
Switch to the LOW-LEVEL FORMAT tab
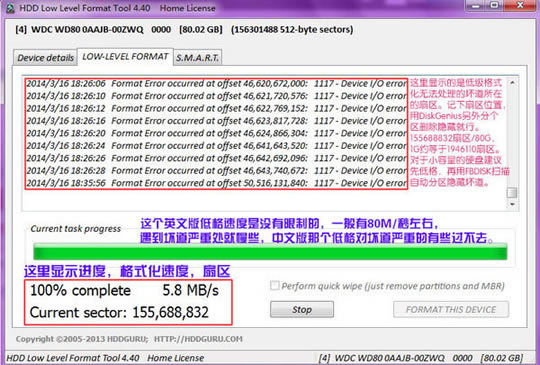pos(125,56)
